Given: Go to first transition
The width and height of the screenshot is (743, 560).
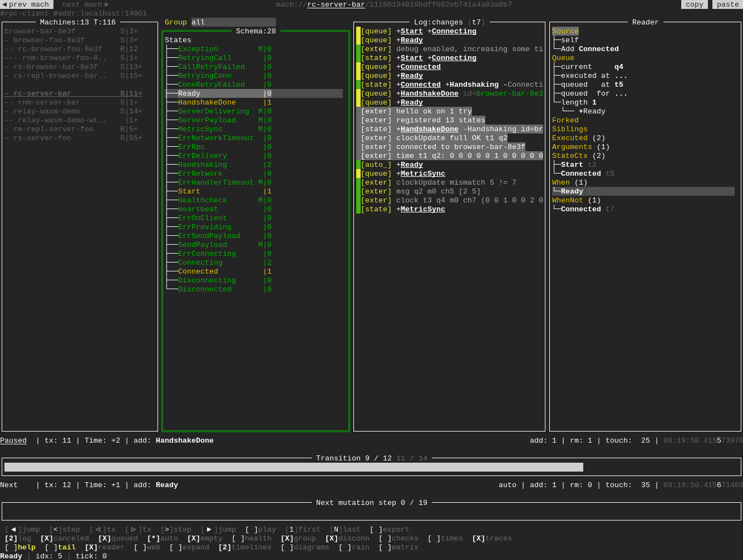Looking at the screenshot, I should pos(302,529).
